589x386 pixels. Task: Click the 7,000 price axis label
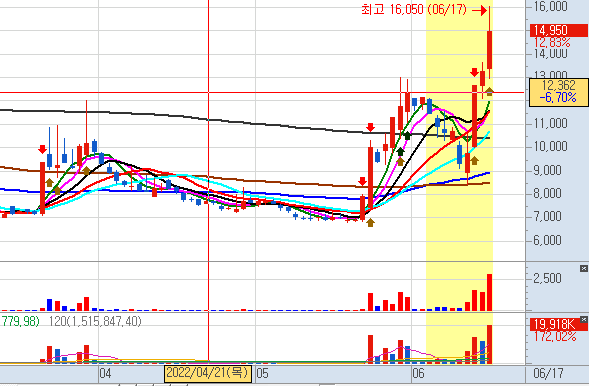(x=547, y=217)
